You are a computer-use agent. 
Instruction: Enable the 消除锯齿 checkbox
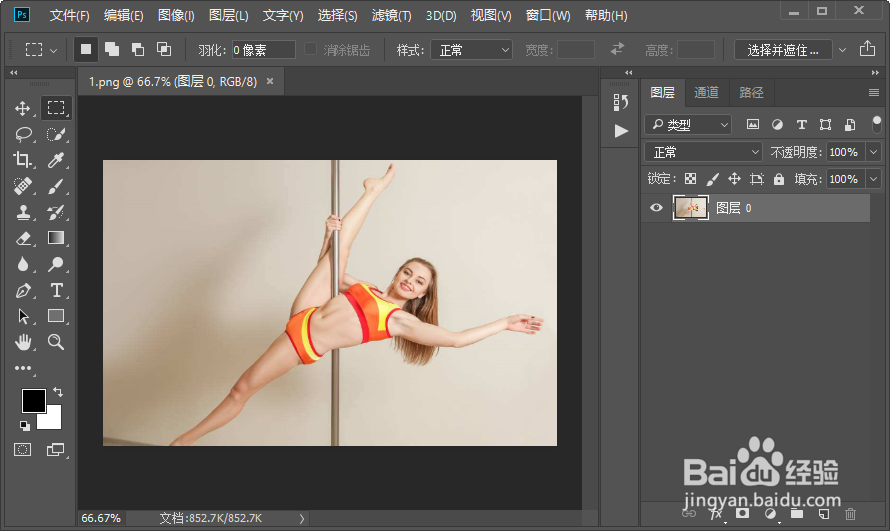[x=311, y=49]
